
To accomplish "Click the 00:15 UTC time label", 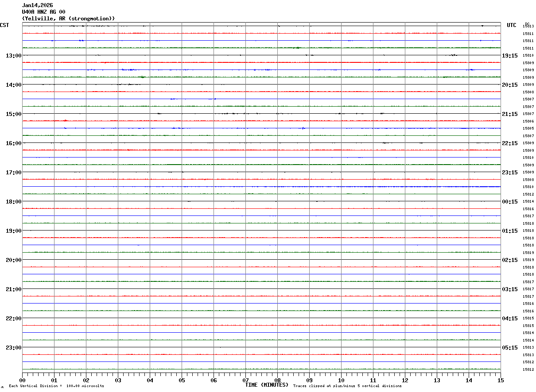I will tap(510, 202).
